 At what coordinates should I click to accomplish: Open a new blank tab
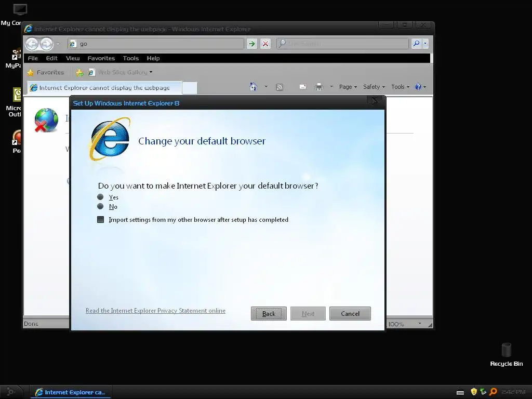pos(189,88)
